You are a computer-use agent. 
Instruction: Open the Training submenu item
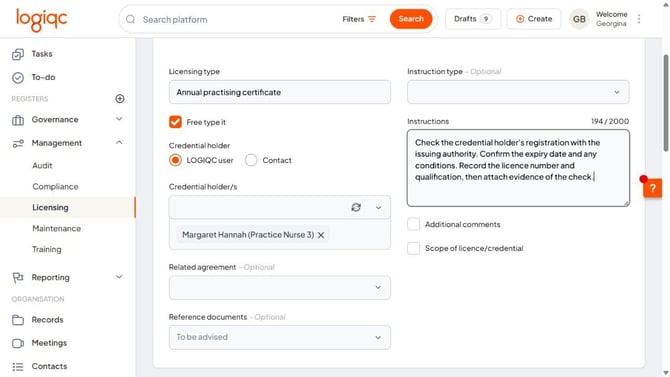(47, 249)
